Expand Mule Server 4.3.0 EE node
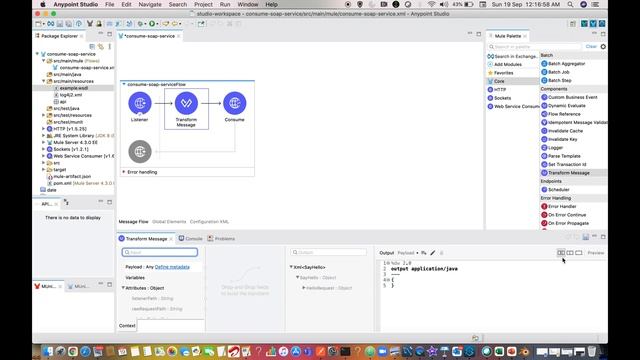This screenshot has height=360, width=640. tap(44, 142)
